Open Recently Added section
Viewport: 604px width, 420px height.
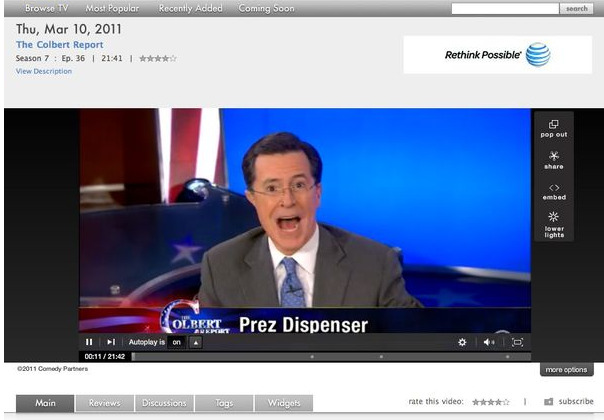pos(191,8)
